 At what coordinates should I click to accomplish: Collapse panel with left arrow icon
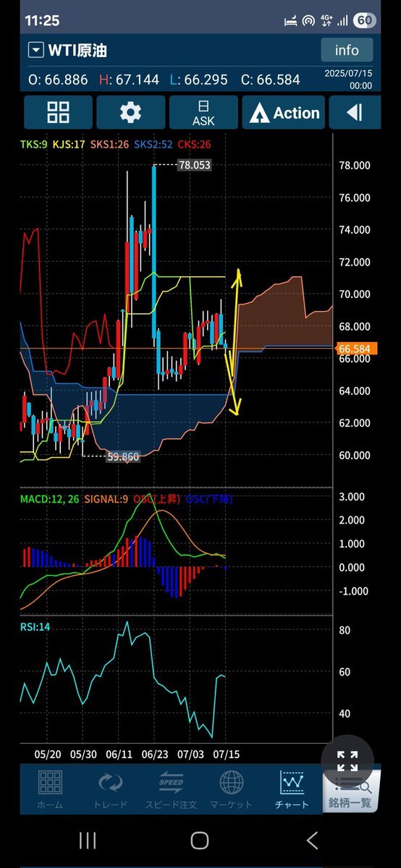355,113
